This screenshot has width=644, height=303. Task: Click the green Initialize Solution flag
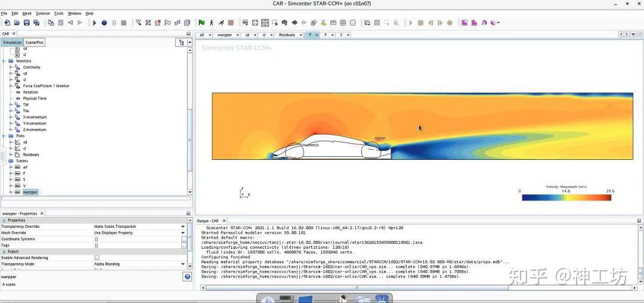tap(202, 23)
